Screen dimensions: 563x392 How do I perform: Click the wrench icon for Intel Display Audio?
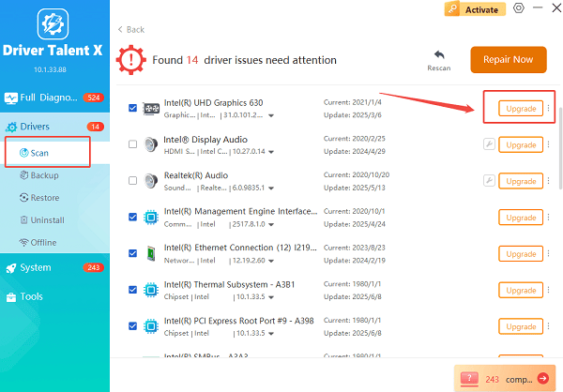(x=489, y=144)
